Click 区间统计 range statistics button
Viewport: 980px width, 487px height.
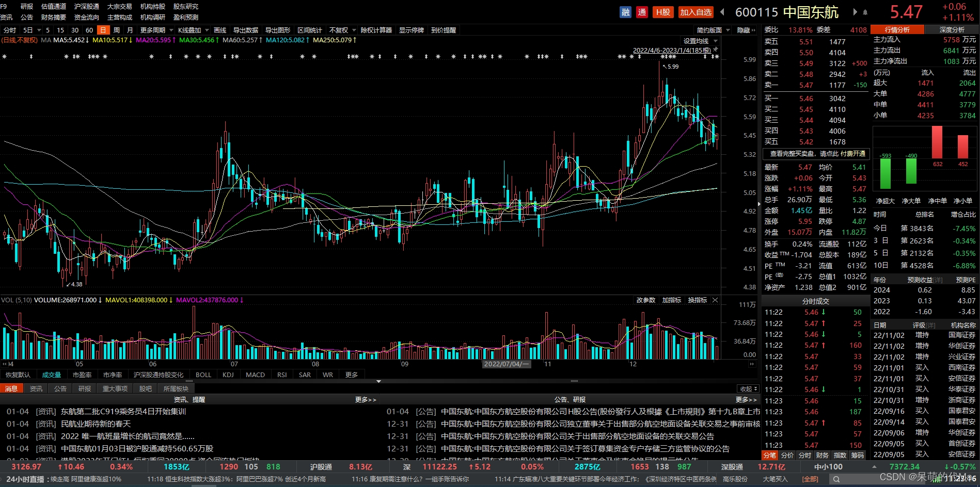tap(310, 30)
